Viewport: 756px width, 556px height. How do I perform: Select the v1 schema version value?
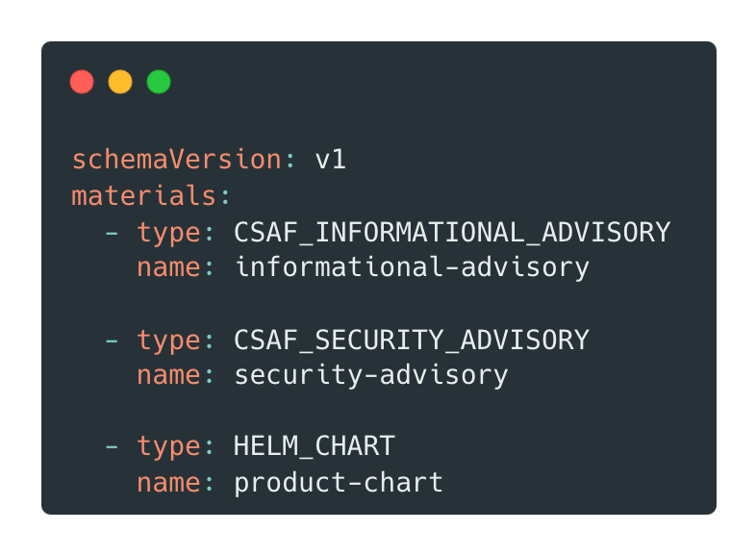pos(331,160)
